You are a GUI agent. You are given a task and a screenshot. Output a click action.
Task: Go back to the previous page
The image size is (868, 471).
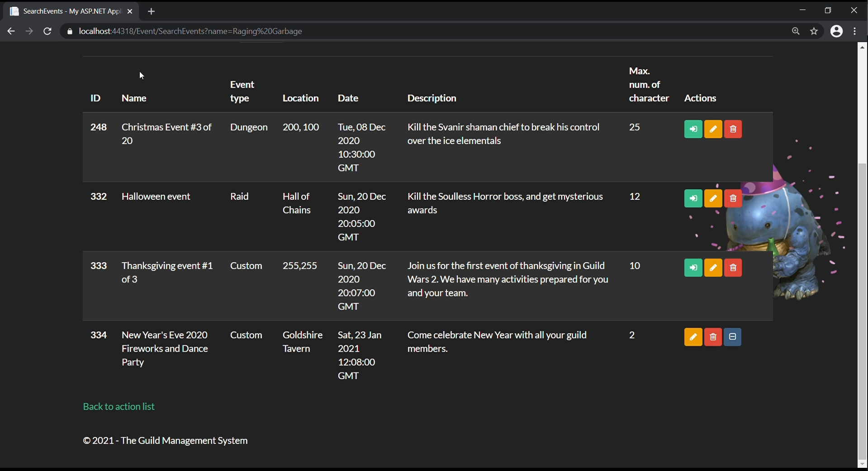[x=11, y=31]
